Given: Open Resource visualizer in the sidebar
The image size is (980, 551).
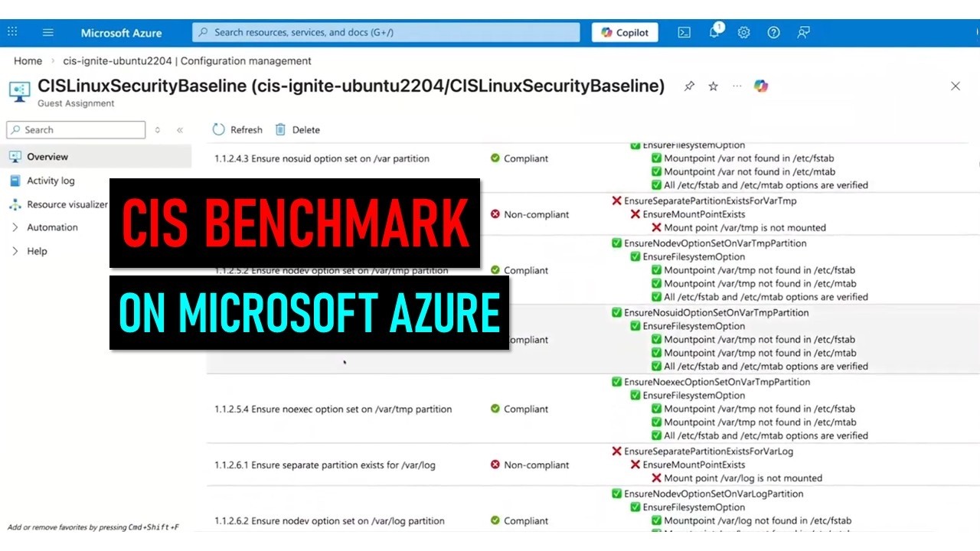Looking at the screenshot, I should point(57,204).
